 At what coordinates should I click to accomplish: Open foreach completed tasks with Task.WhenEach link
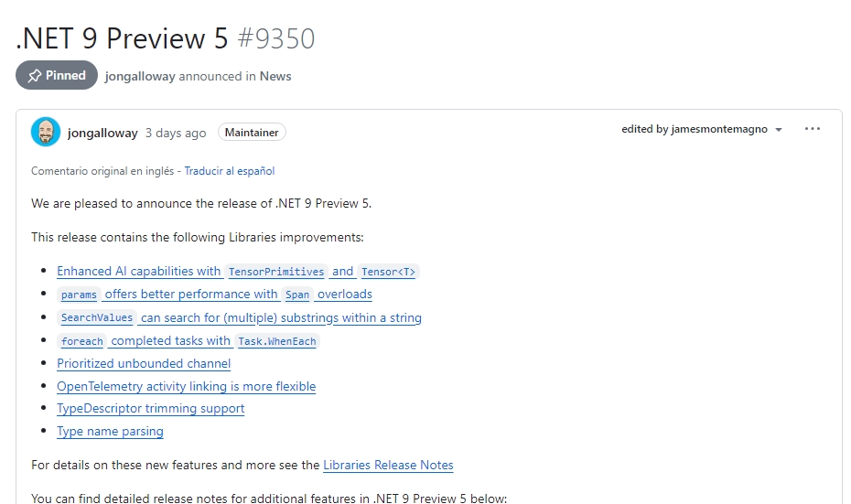tap(189, 340)
